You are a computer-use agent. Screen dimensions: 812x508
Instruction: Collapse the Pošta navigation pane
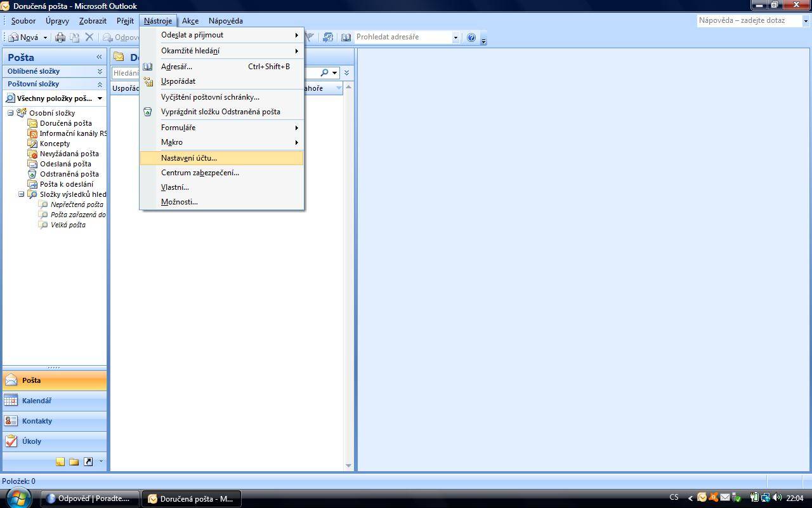point(99,57)
